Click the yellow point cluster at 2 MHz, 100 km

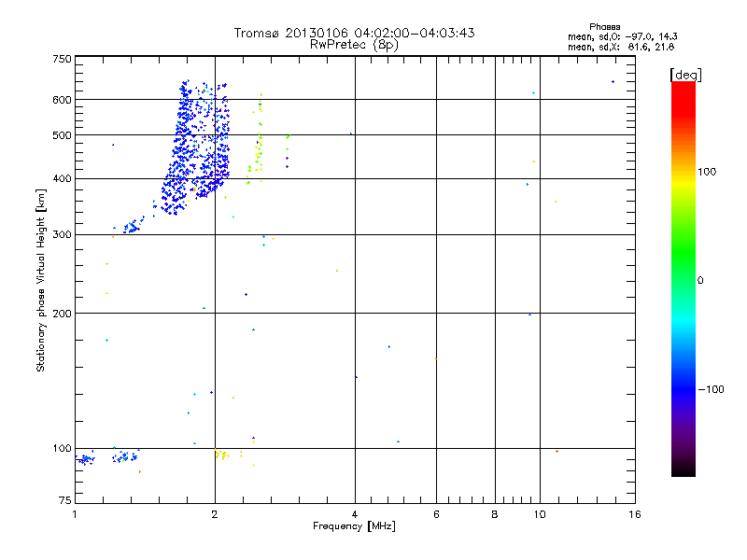[x=221, y=455]
